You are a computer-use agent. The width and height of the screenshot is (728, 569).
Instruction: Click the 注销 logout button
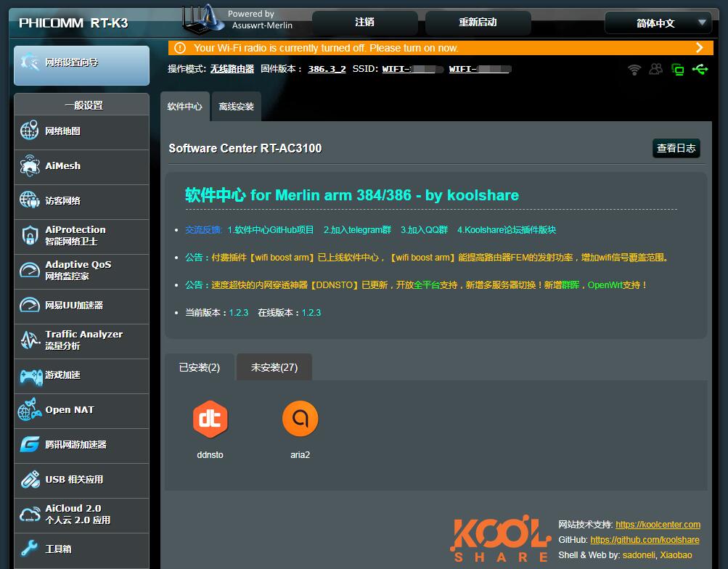364,22
